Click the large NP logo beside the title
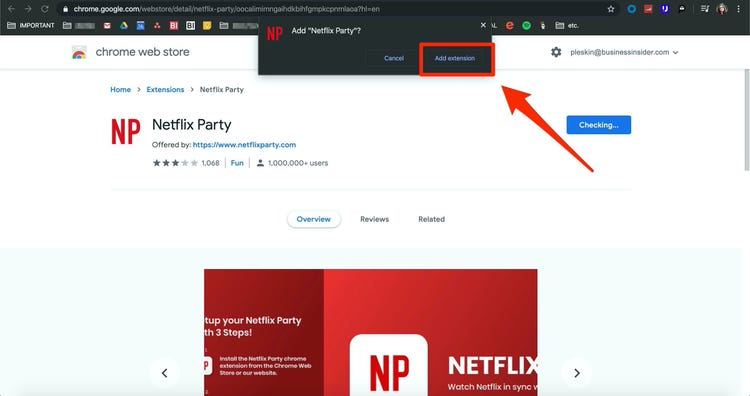This screenshot has width=750, height=396. [x=126, y=131]
